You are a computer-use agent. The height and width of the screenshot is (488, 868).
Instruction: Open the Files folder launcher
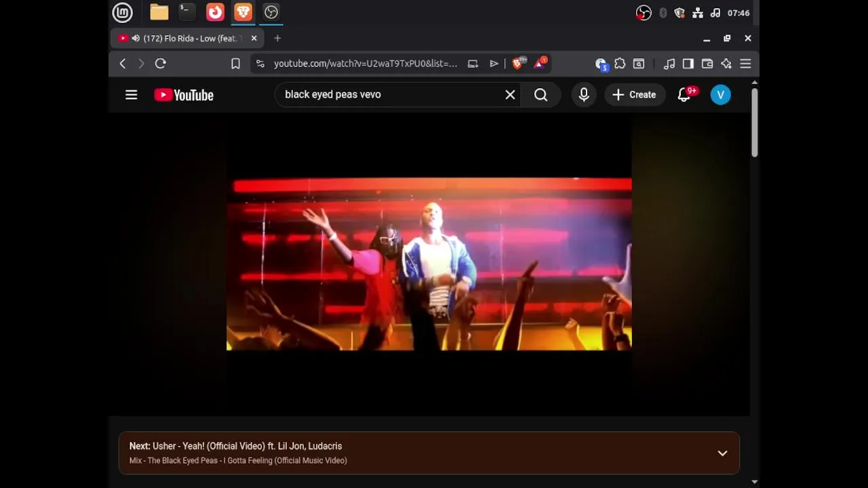[x=159, y=12]
